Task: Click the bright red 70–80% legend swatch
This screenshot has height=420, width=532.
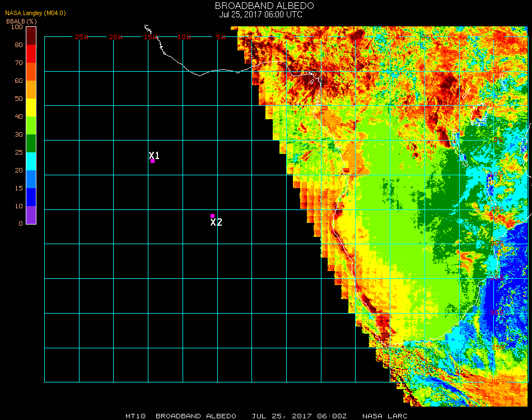Action: 31,53
